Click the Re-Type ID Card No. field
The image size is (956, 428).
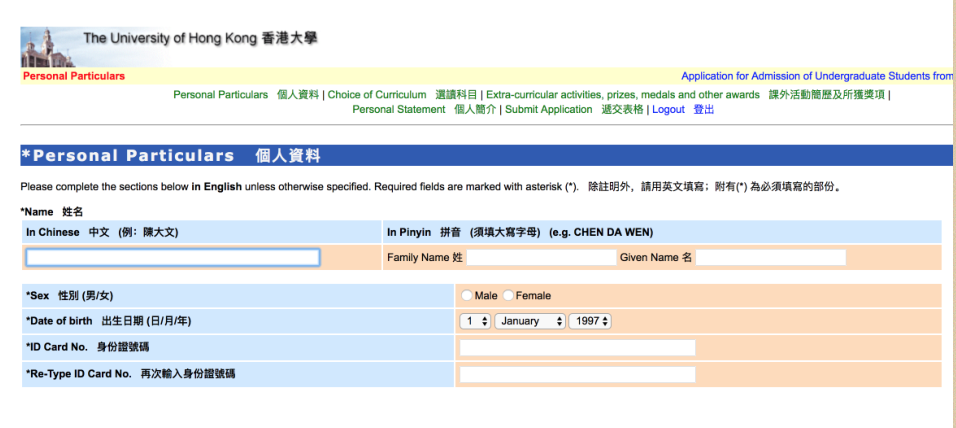click(x=577, y=374)
